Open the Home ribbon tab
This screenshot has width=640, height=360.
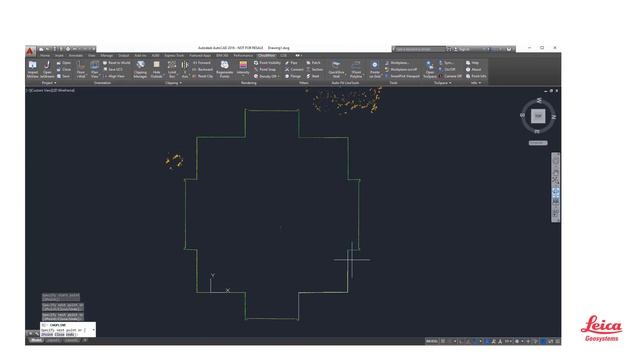[x=45, y=56]
